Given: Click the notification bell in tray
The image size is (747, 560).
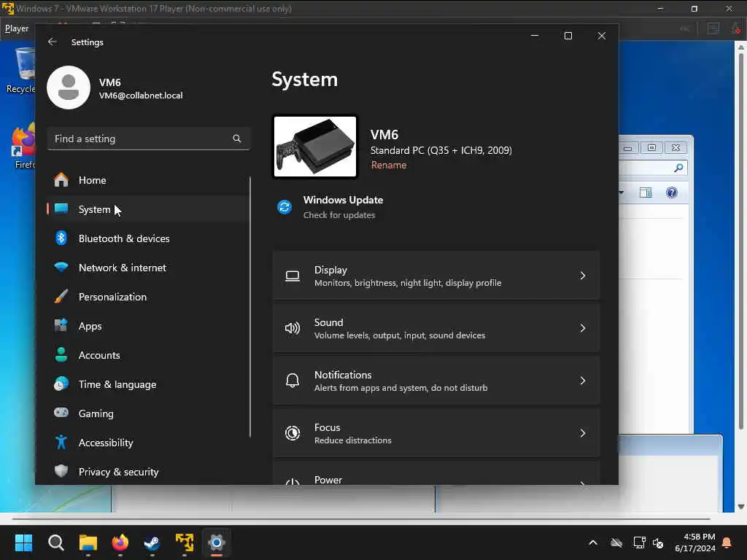Looking at the screenshot, I should (727, 542).
